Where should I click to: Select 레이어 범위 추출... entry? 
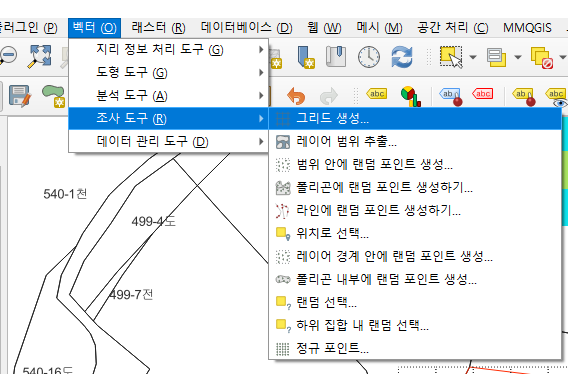click(x=415, y=141)
